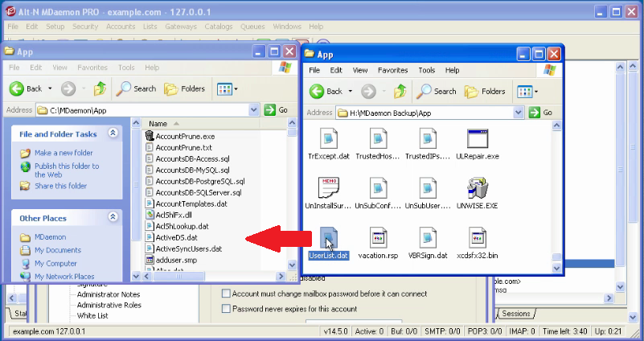The width and height of the screenshot is (644, 341).
Task: Select the TrustedHos... file icon
Action: coord(378,139)
